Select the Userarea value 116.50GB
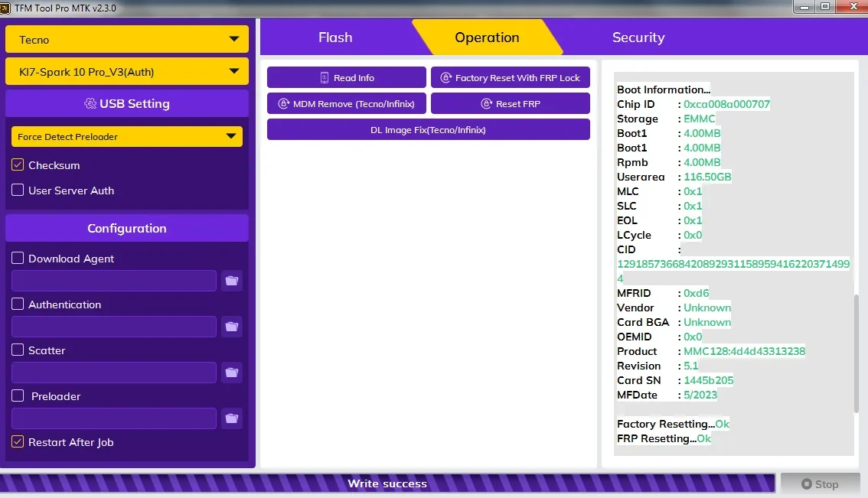This screenshot has width=868, height=498. click(707, 177)
